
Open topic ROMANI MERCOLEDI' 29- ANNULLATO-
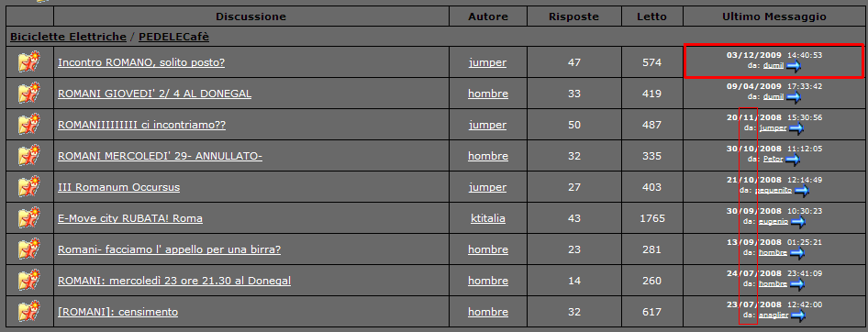[160, 156]
